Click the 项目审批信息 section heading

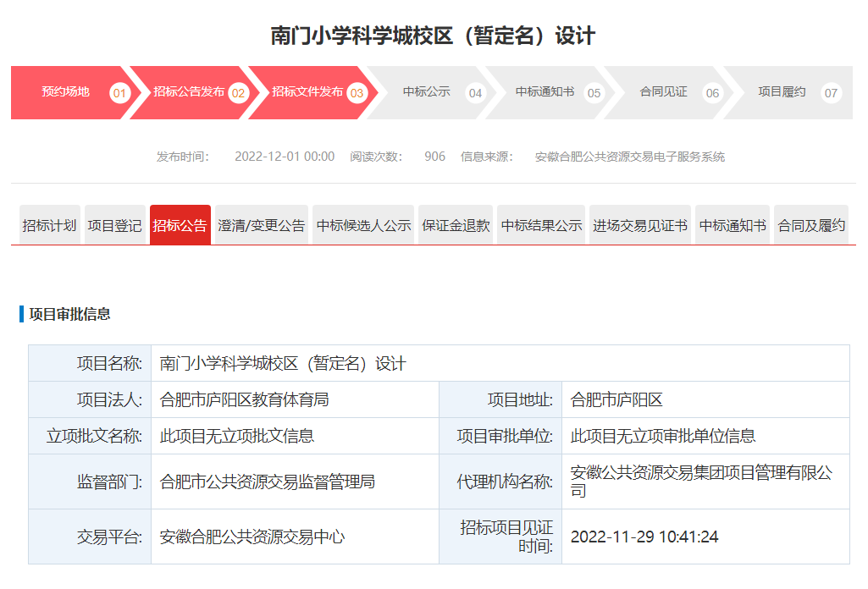69,314
